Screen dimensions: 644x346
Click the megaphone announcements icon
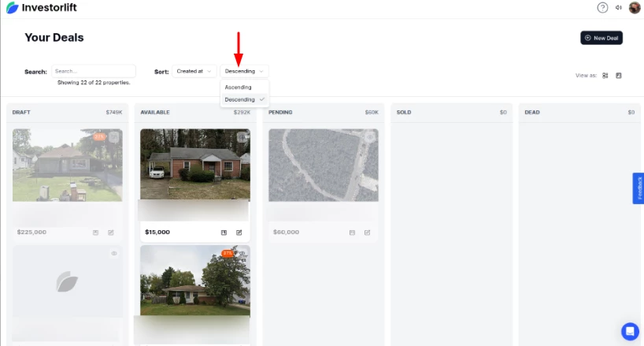point(619,7)
